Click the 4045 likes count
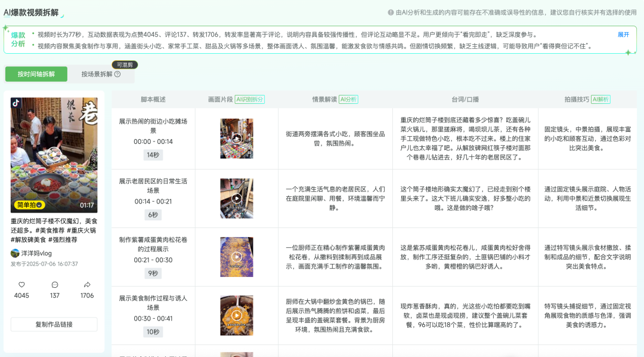Viewport: 644px width, 357px height. pyautogui.click(x=22, y=296)
